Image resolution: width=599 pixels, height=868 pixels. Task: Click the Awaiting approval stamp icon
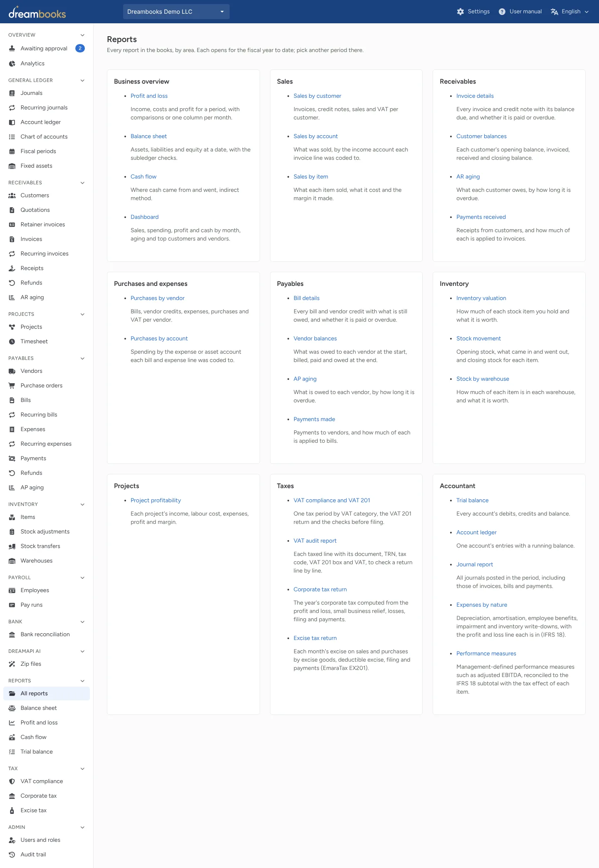pyautogui.click(x=12, y=48)
